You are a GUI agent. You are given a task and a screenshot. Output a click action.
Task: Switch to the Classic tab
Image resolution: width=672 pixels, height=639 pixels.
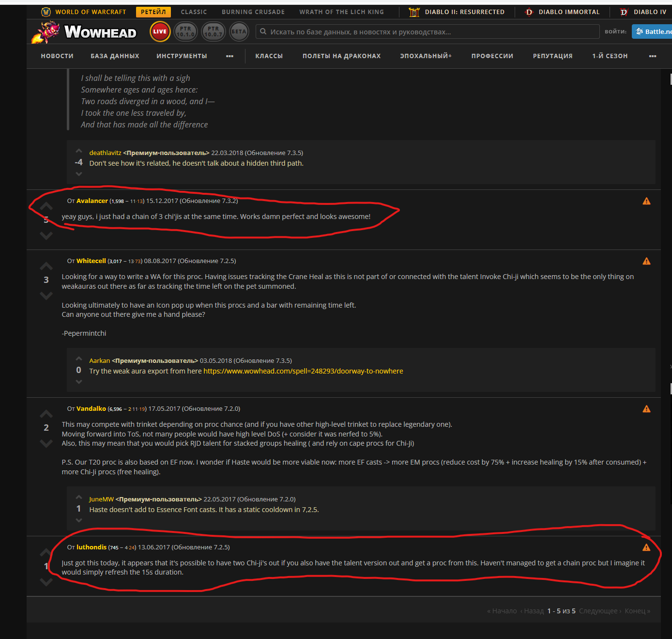tap(194, 12)
